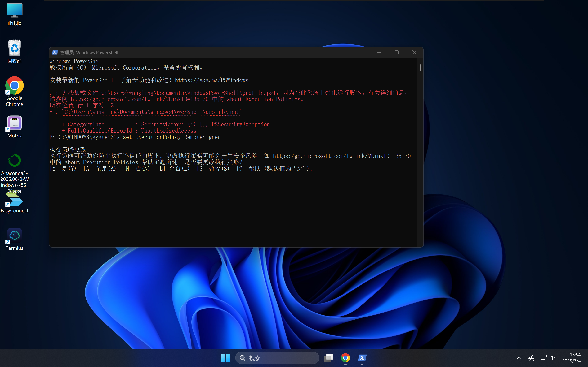Click the Task View taskbar icon

(328, 358)
